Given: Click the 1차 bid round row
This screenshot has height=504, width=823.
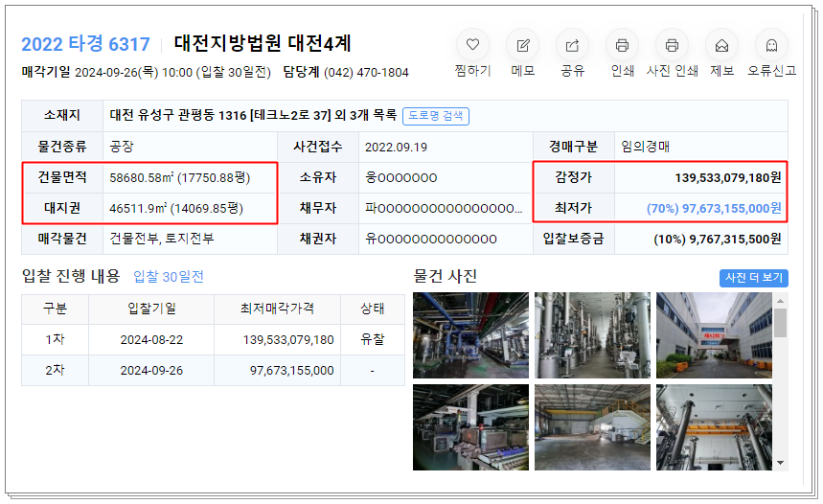Looking at the screenshot, I should click(x=213, y=340).
